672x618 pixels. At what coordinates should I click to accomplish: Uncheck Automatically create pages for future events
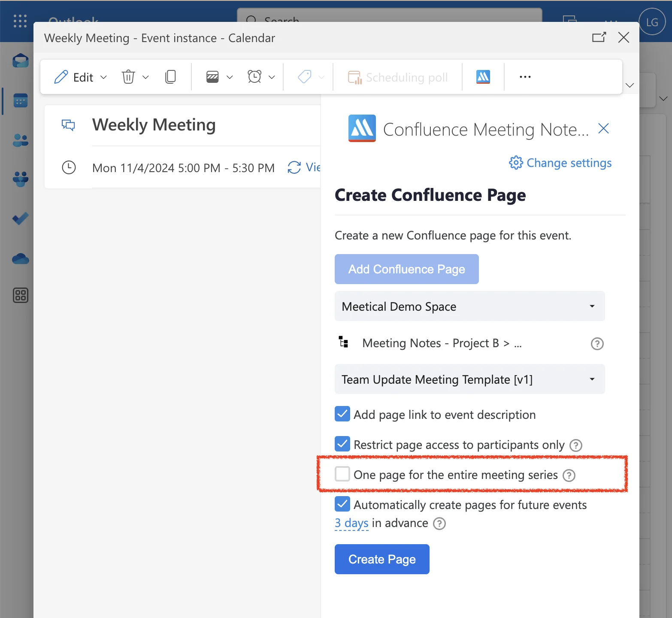[x=342, y=504]
